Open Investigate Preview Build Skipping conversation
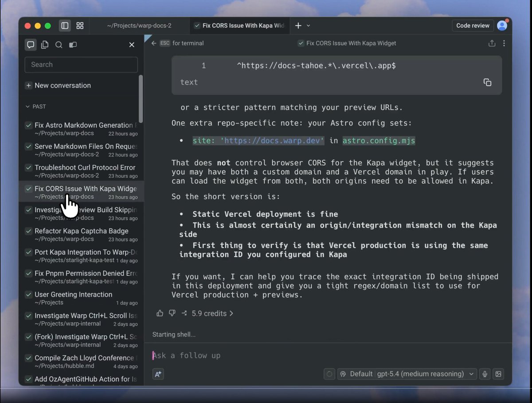 (82, 213)
